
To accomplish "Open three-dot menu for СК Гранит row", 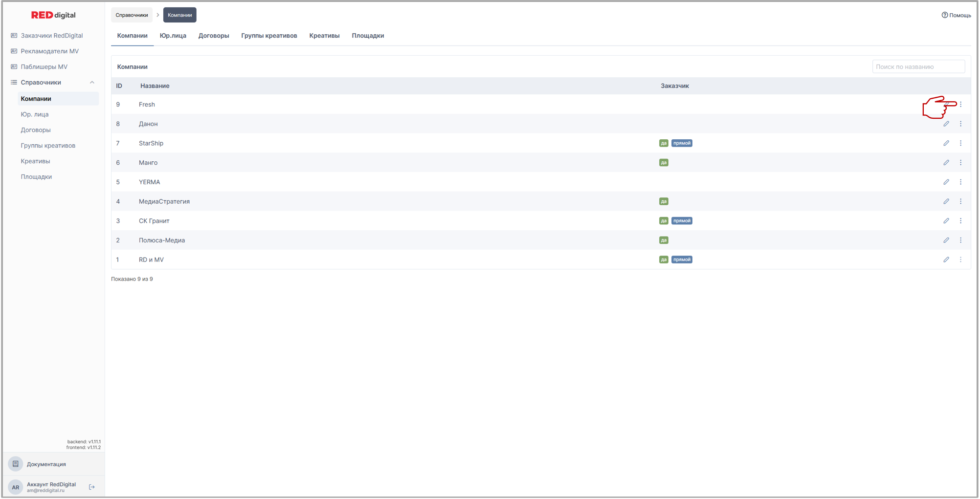I will tap(960, 221).
